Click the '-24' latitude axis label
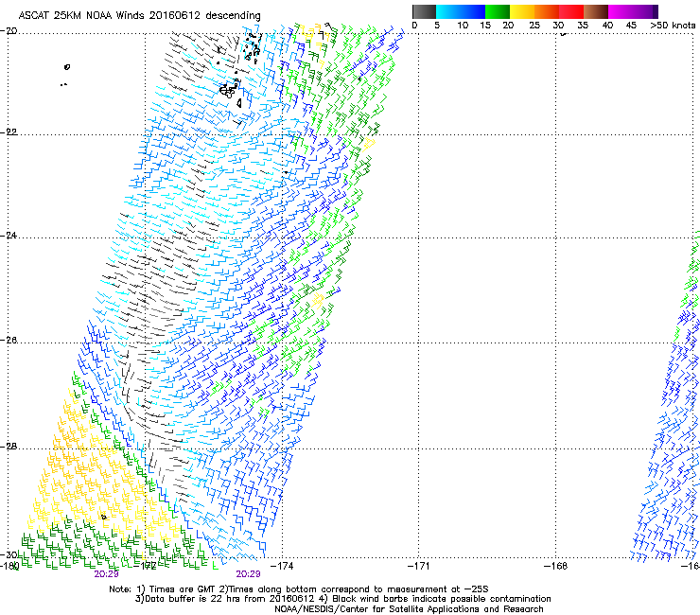This screenshot has width=700, height=615. (x=9, y=236)
